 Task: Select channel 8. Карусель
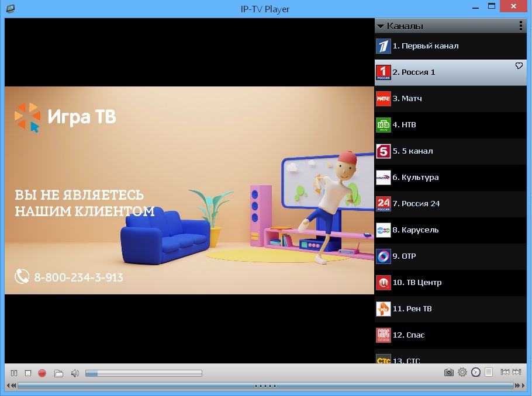pos(451,230)
